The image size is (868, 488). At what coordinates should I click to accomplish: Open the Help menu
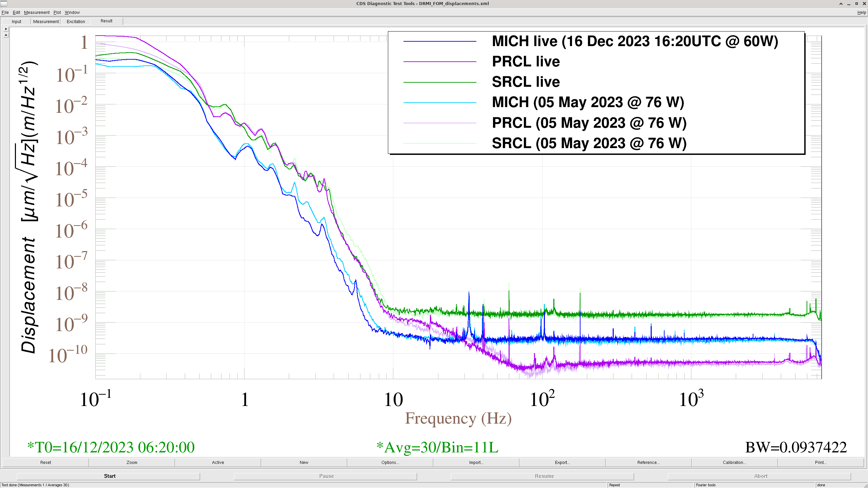point(861,13)
